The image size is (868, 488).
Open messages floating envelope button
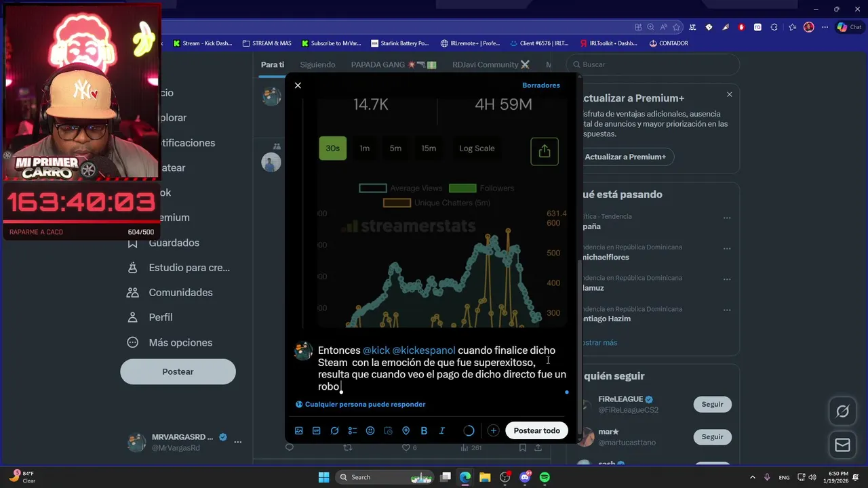[842, 445]
